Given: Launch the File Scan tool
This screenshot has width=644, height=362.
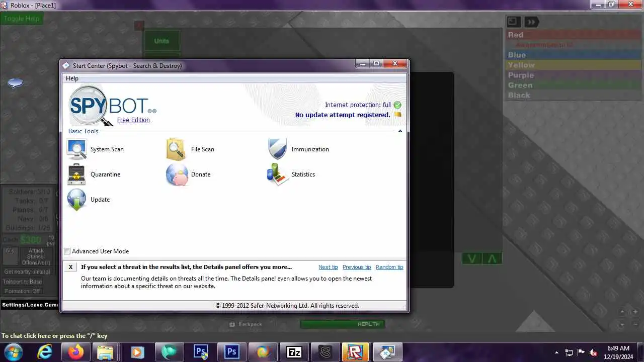Looking at the screenshot, I should 191,149.
